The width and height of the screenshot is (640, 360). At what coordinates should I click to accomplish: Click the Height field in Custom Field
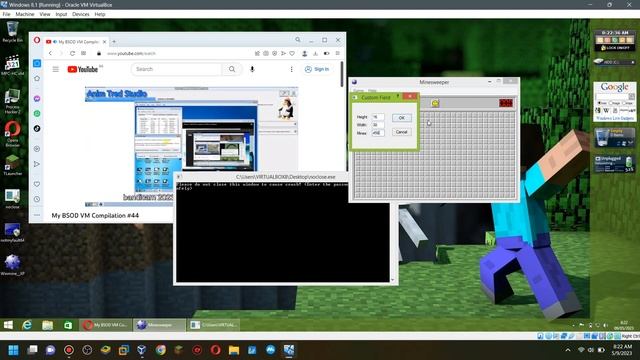point(378,117)
